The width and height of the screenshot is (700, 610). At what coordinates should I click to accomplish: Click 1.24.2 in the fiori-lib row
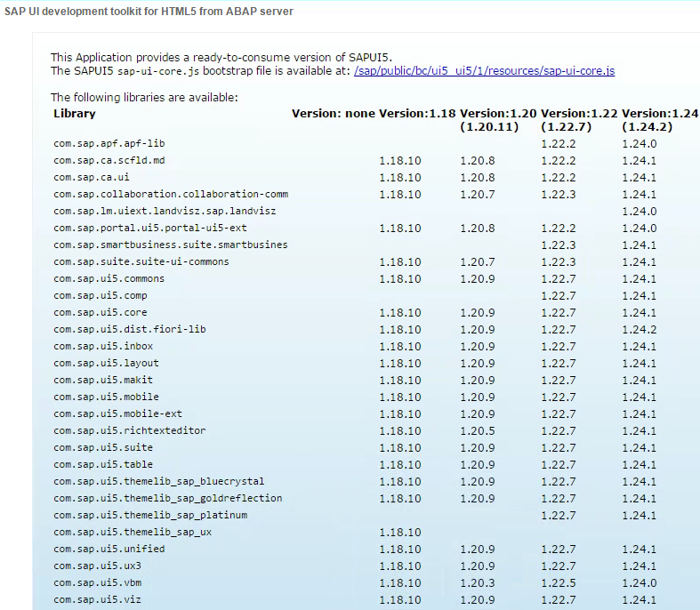(640, 329)
